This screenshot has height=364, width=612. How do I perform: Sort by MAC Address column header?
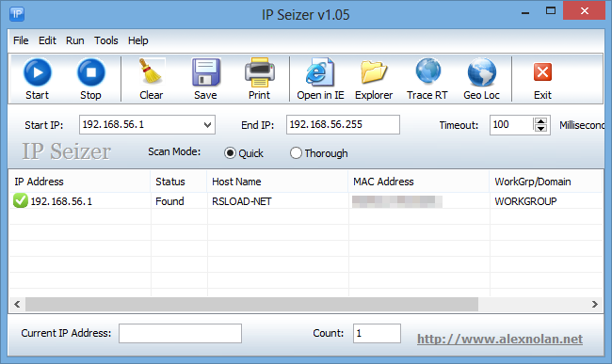(419, 182)
